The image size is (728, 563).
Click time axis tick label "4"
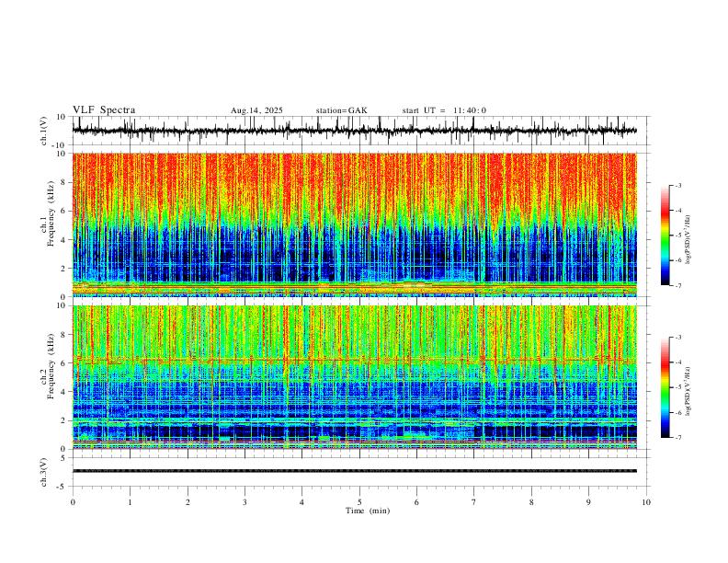tap(302, 502)
